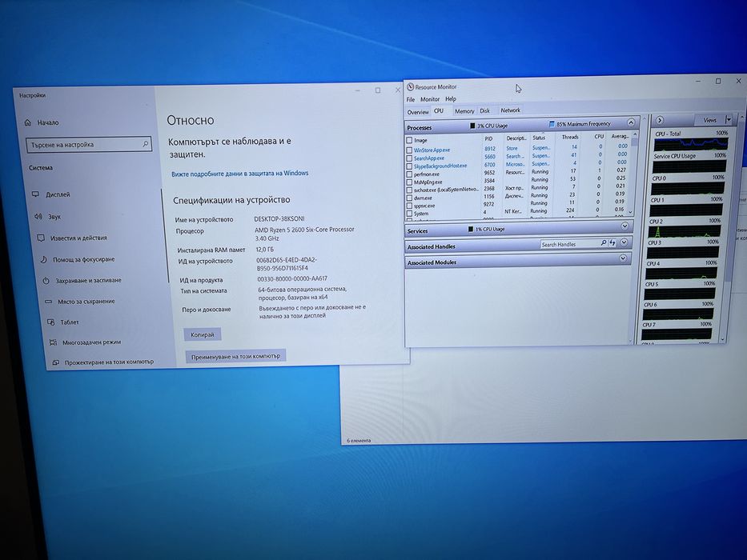Click the graph pane scrollbar down arrow

[x=722, y=339]
